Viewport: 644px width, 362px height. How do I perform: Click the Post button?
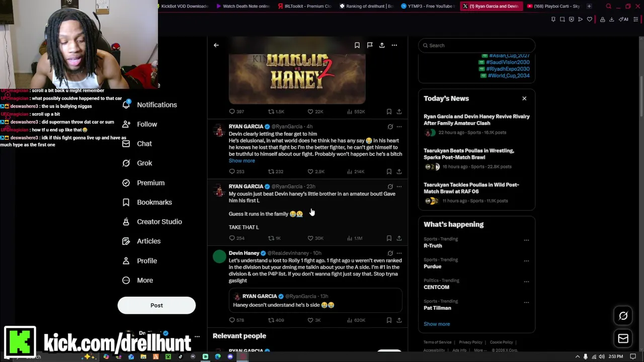click(156, 305)
